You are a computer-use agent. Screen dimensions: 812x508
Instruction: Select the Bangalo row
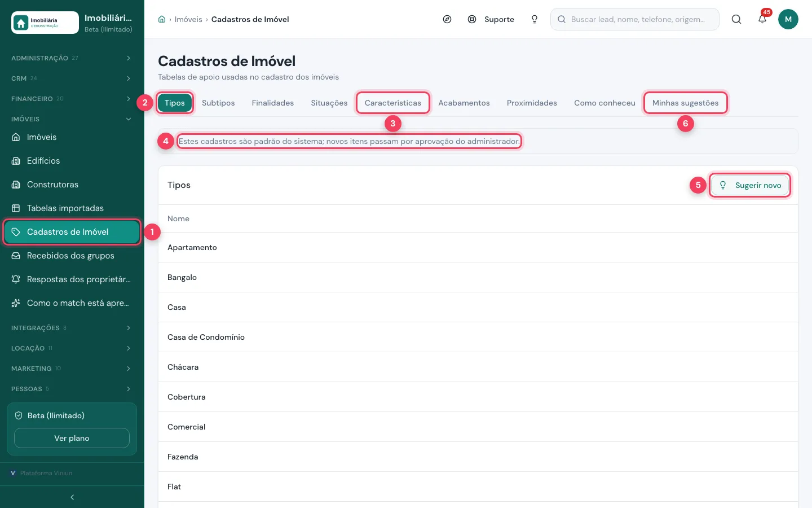point(478,277)
